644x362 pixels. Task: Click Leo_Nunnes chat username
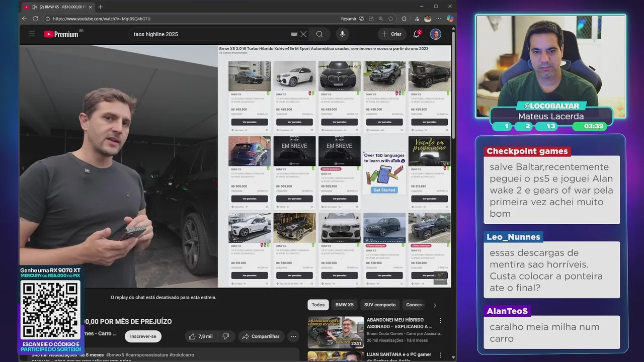pyautogui.click(x=513, y=237)
